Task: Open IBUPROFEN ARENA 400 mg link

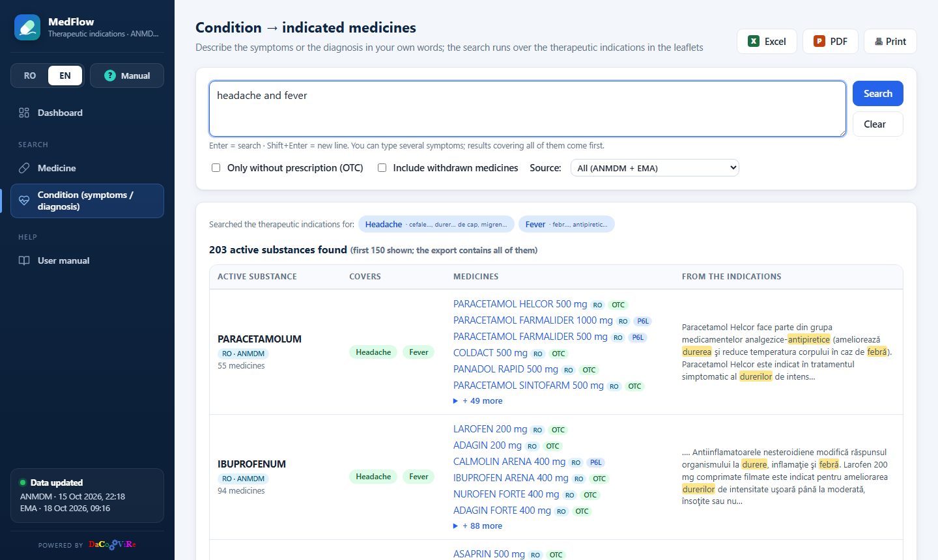Action: point(511,478)
